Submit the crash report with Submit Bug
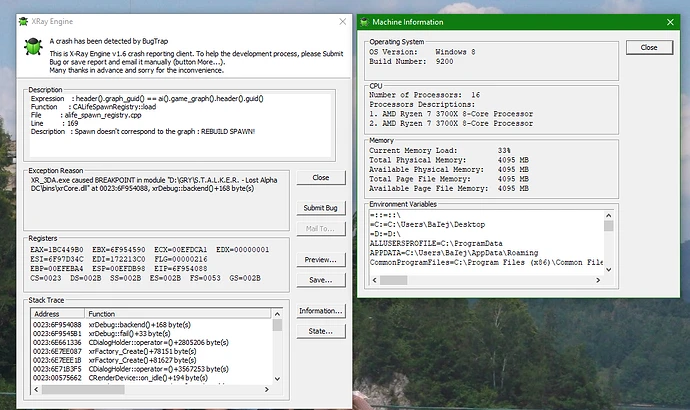The image size is (690, 410). pyautogui.click(x=321, y=208)
